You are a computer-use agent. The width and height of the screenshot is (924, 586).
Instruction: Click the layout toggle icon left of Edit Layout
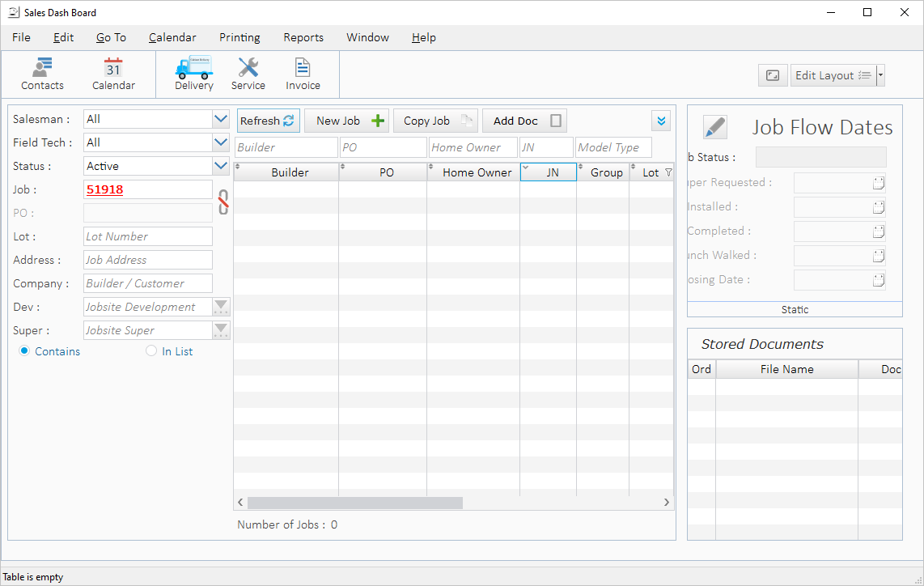click(x=773, y=75)
